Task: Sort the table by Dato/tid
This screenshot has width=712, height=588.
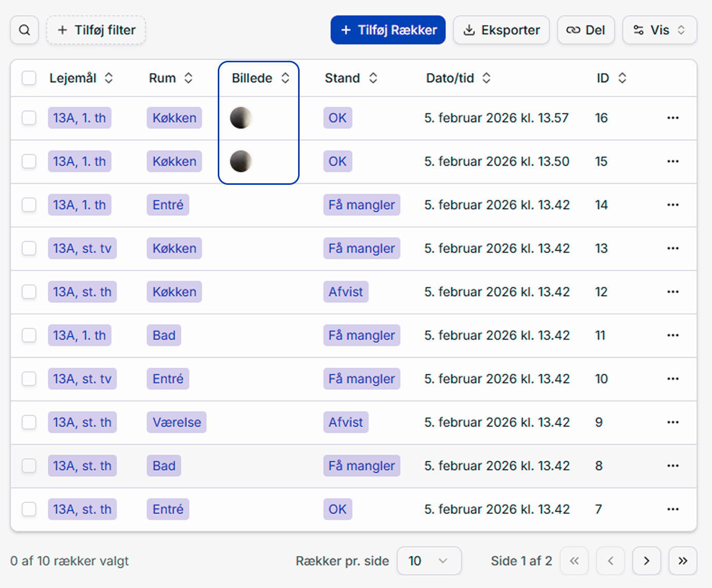Action: 457,78
